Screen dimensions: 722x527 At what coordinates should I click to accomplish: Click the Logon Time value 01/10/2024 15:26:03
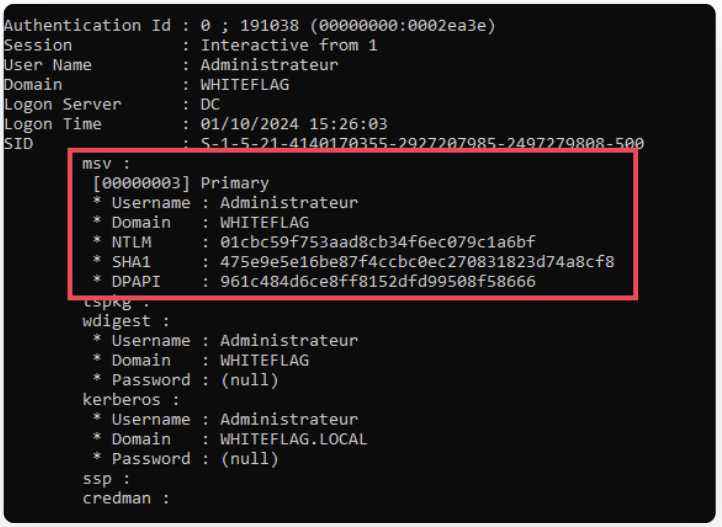tap(294, 124)
